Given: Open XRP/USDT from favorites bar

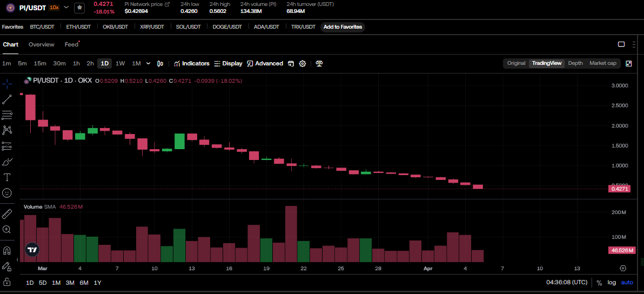Looking at the screenshot, I should tap(152, 27).
